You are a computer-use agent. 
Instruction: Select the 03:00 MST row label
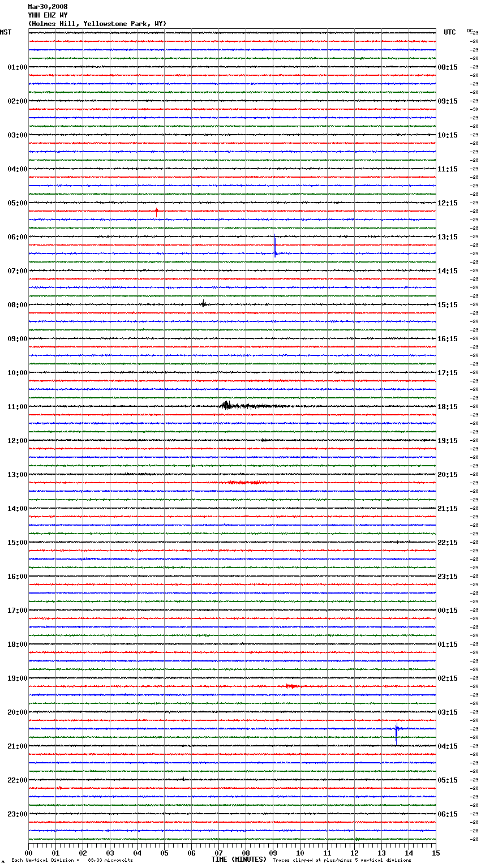click(18, 135)
